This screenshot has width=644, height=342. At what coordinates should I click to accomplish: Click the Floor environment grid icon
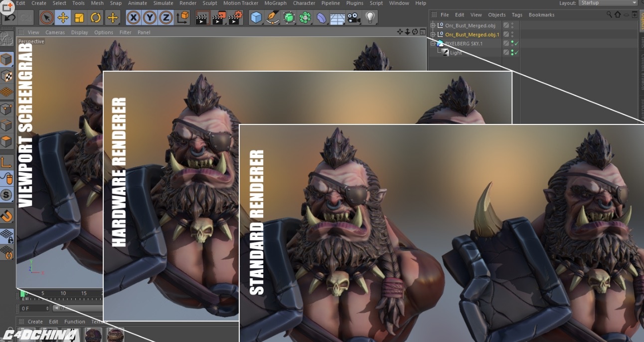[x=338, y=18]
